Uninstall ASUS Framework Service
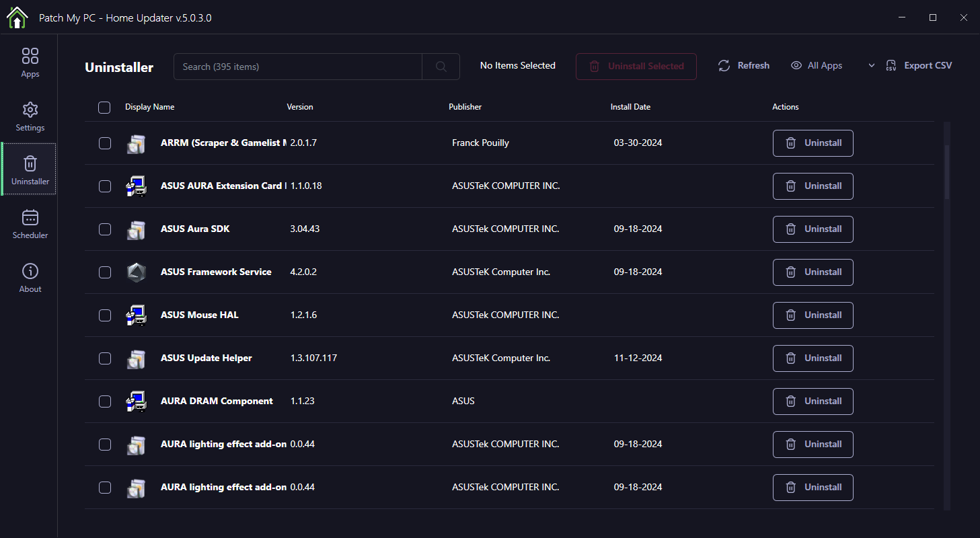The width and height of the screenshot is (980, 538). (x=813, y=272)
